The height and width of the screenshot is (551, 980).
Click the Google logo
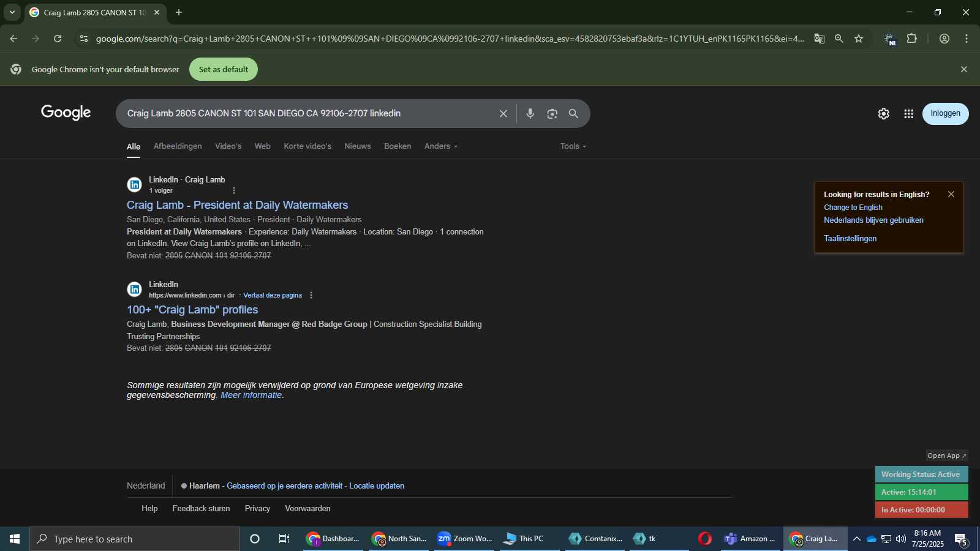(x=66, y=113)
